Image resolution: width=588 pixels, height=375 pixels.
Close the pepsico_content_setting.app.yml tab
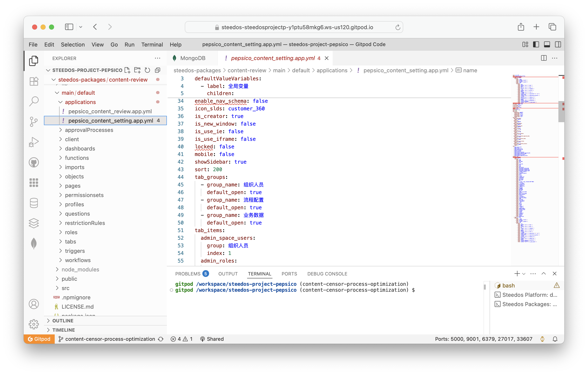[x=326, y=58]
